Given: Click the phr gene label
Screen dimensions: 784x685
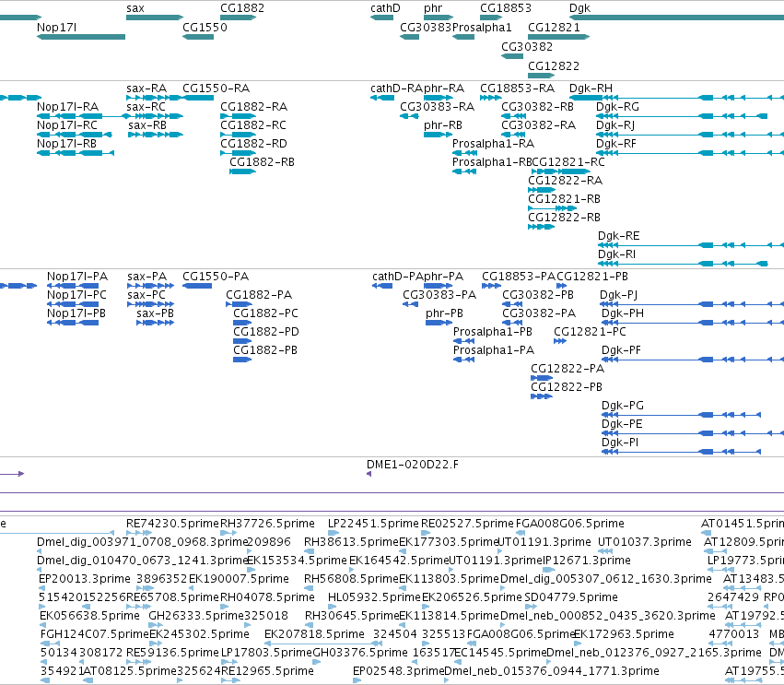Looking at the screenshot, I should point(432,8).
